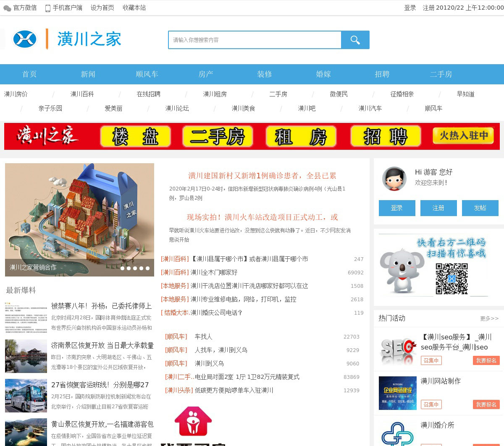504x446 pixels.
Task: Expand more hot activities via 更多>>
Action: (489, 318)
